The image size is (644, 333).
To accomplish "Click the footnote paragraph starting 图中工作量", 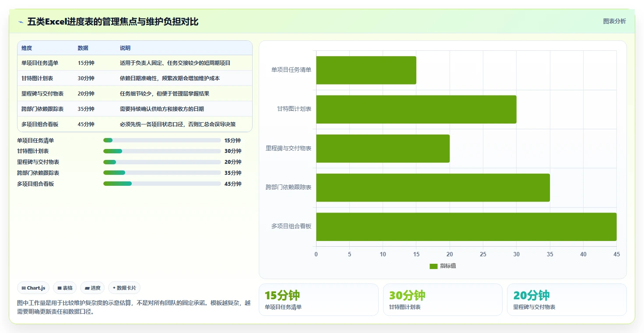I will point(134,307).
